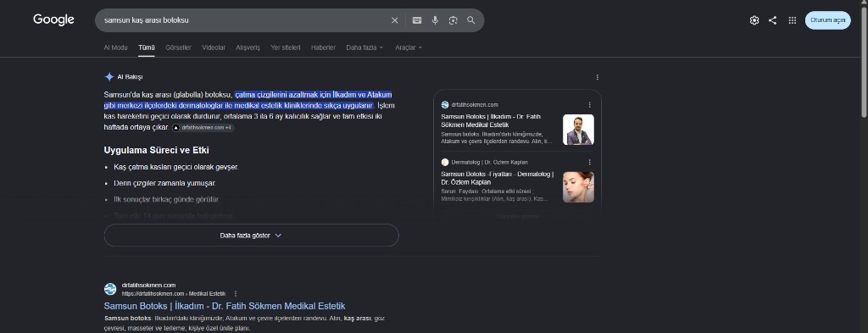Click the Uygulama Süreci ve Etki heading
The image size is (868, 333).
[156, 151]
